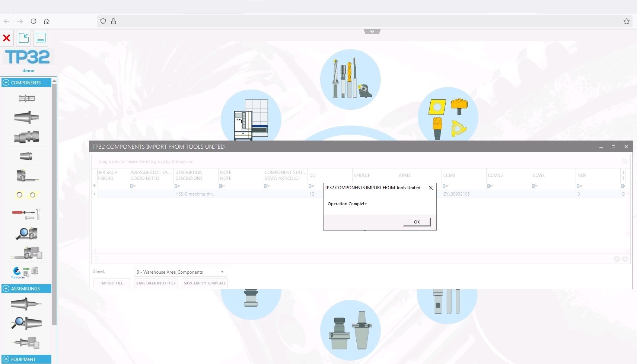Click the sidebar vertical scrollbar
This screenshot has width=637, height=364.
point(54,204)
